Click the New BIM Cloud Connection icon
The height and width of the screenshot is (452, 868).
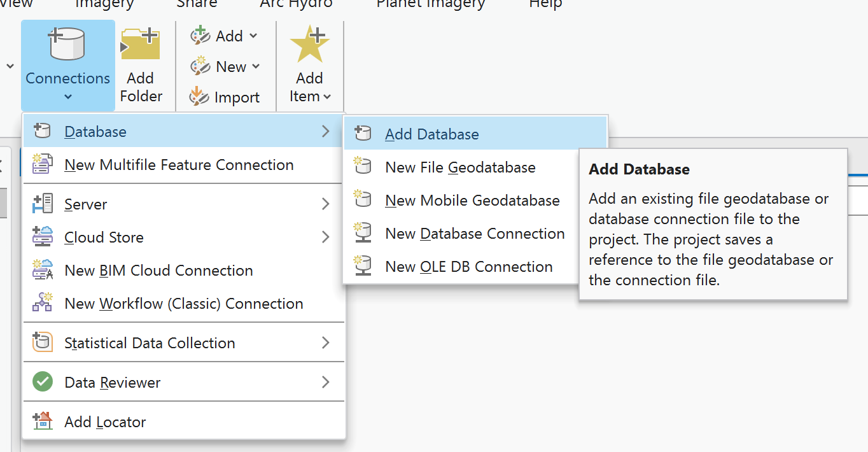[x=43, y=271]
